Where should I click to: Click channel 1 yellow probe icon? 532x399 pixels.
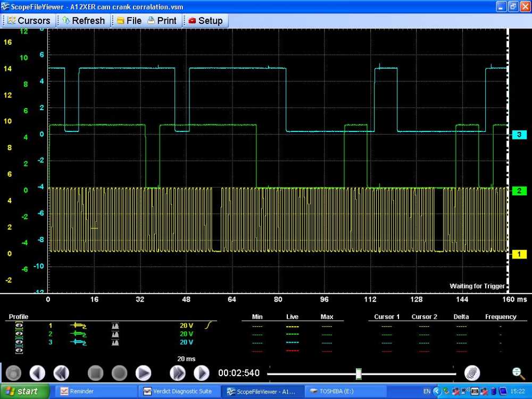78,325
